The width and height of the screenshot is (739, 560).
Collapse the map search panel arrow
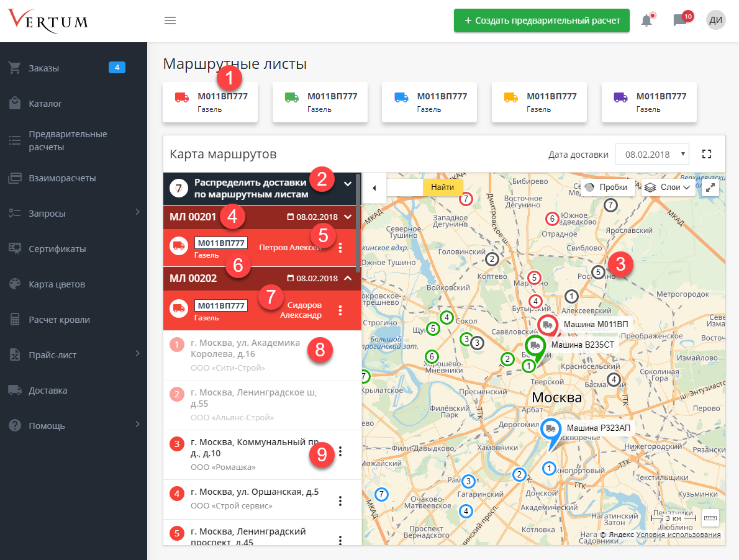pos(374,187)
